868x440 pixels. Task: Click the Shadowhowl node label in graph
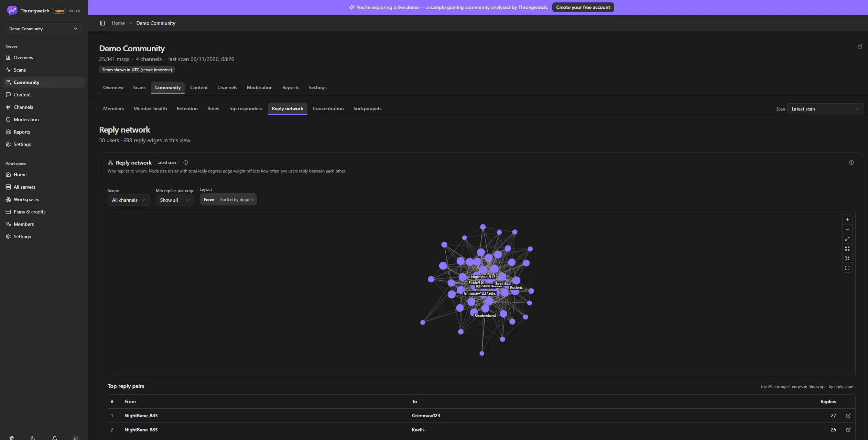click(x=485, y=316)
